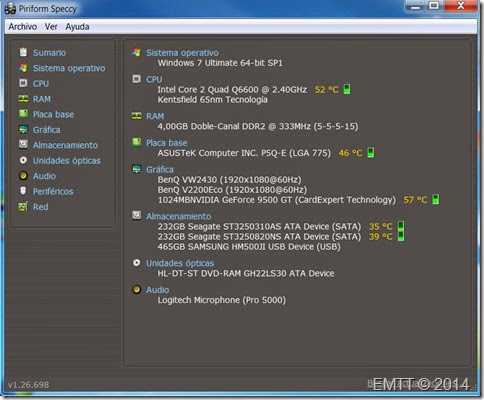Screen dimensions: 484x400
Task: Click the Logitech Microphone (Pro 5000) line
Action: 222,300
